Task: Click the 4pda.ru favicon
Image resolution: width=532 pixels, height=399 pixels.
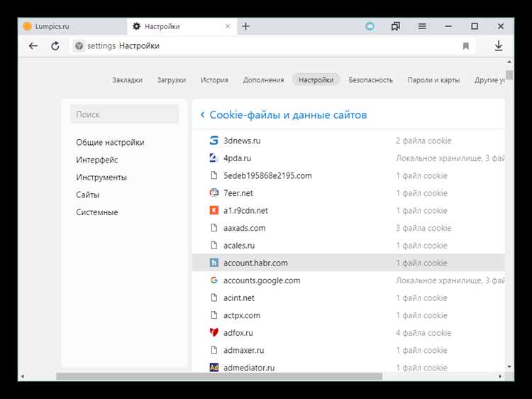Action: pos(214,158)
